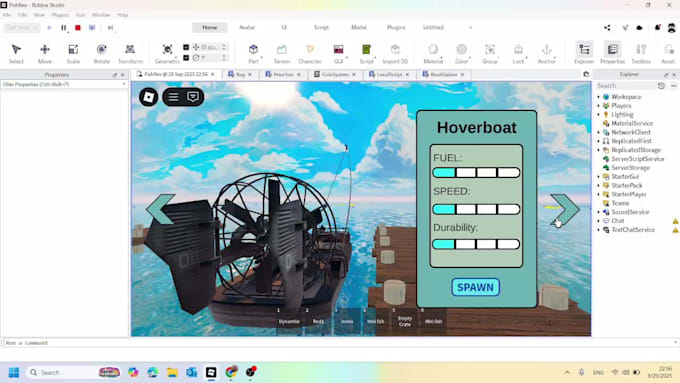Activate the Transform tool
680x383 pixels.
pyautogui.click(x=130, y=54)
